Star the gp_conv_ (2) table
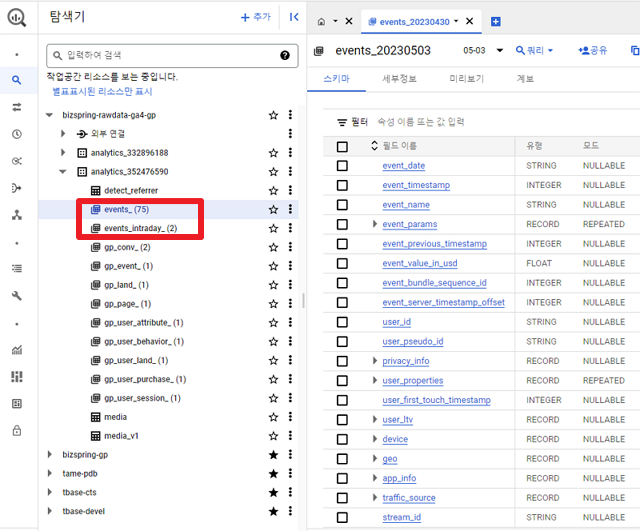The width and height of the screenshot is (640, 531). (273, 247)
